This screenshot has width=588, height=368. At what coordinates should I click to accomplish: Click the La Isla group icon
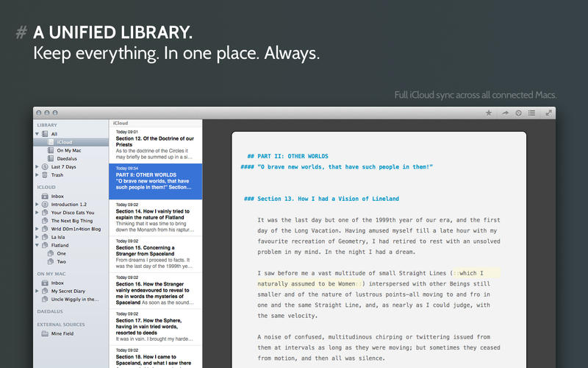pos(45,237)
